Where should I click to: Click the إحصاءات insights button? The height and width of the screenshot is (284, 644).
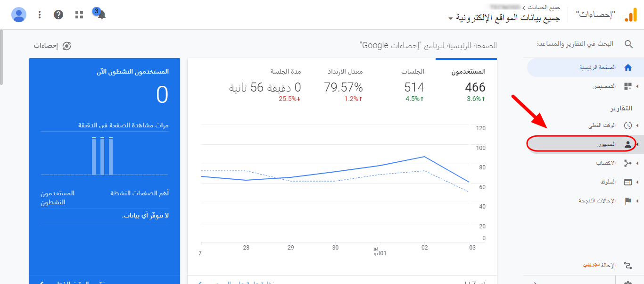point(52,46)
